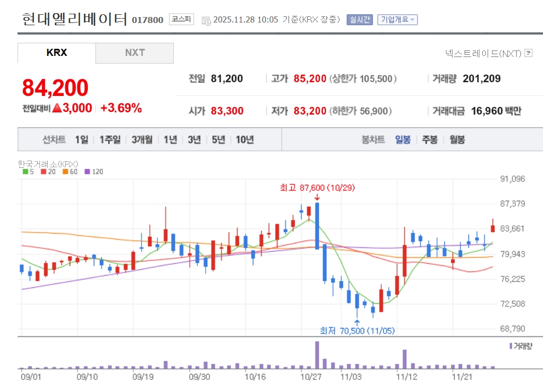Click the purple 120-day moving average swatch
Image resolution: width=543 pixels, height=392 pixels.
pyautogui.click(x=87, y=172)
